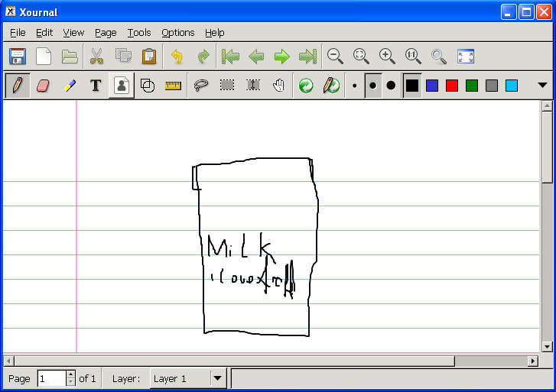Pick the light blue color swatch

point(512,86)
